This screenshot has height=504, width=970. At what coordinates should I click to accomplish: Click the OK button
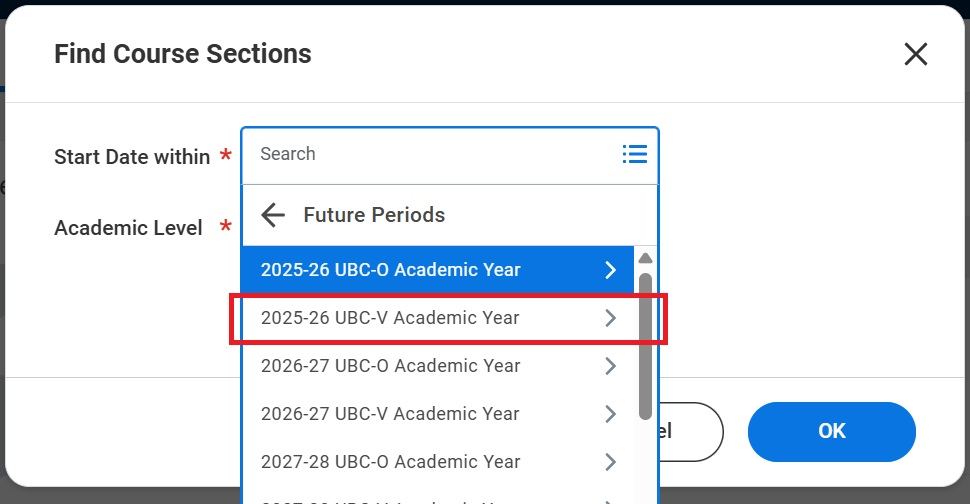pyautogui.click(x=831, y=432)
